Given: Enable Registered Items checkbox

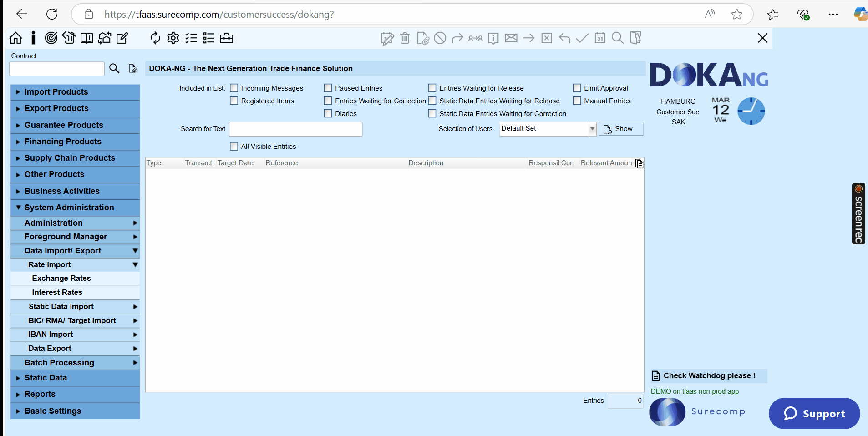Looking at the screenshot, I should tap(234, 101).
